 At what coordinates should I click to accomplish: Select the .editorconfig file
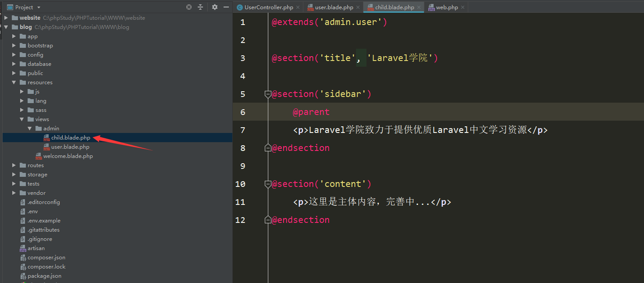click(43, 202)
